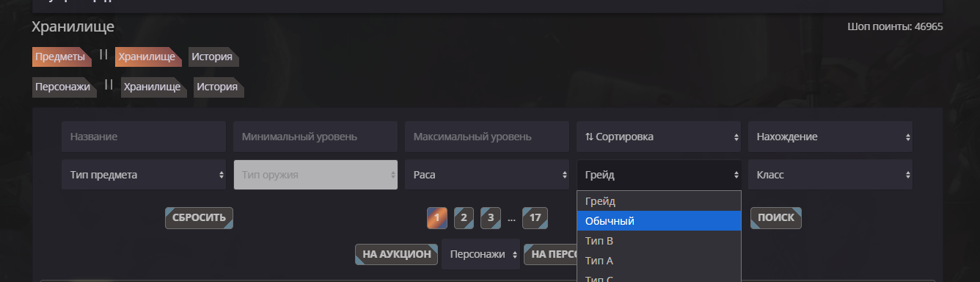Go to page 2
The width and height of the screenshot is (980, 282).
point(464,218)
